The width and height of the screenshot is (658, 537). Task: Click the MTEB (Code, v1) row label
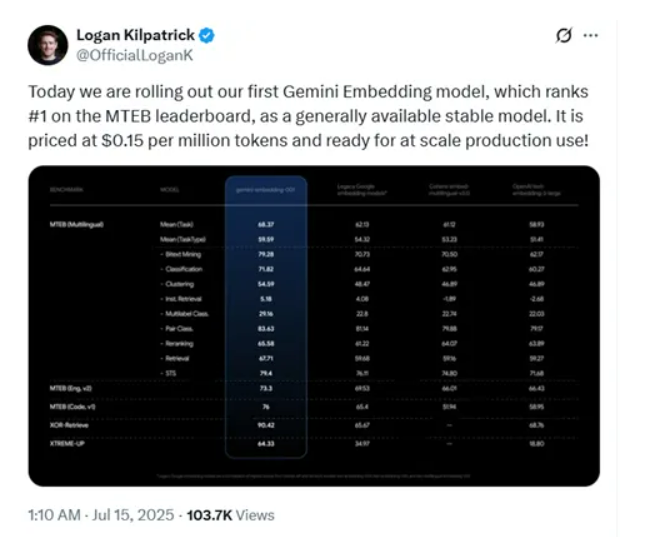(x=73, y=407)
